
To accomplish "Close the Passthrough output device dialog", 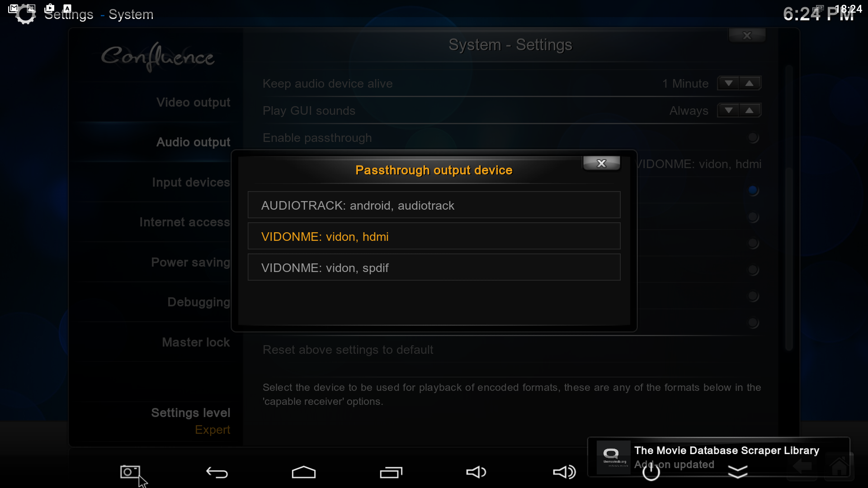I will point(601,164).
